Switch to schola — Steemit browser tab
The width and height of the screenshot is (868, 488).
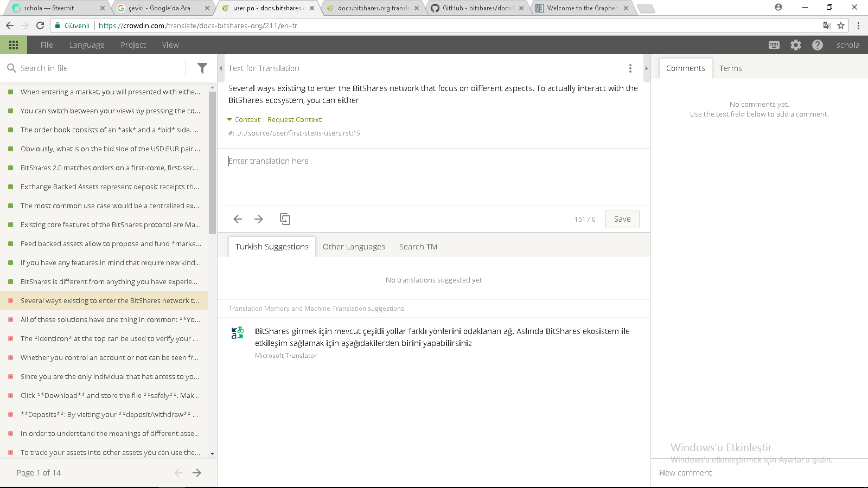[55, 8]
